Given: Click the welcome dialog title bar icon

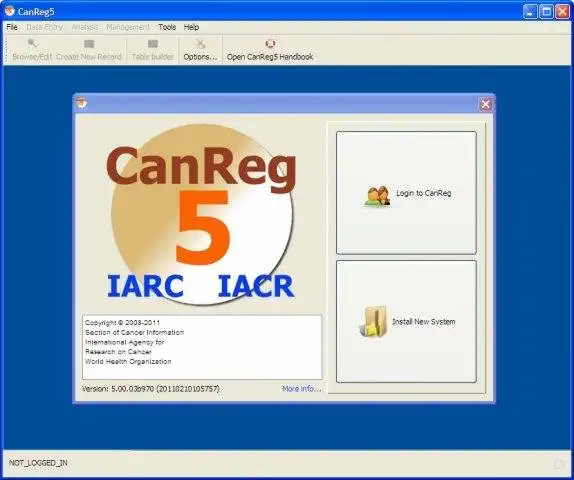Looking at the screenshot, I should point(82,103).
